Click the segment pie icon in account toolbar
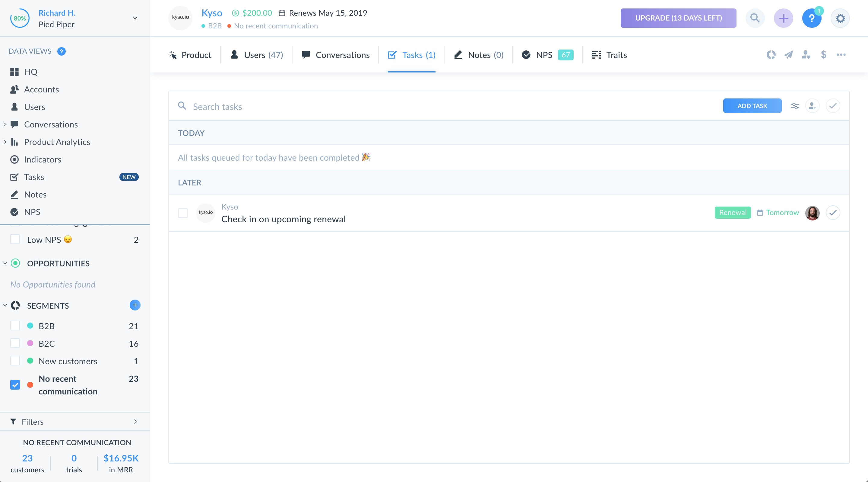 [771, 55]
